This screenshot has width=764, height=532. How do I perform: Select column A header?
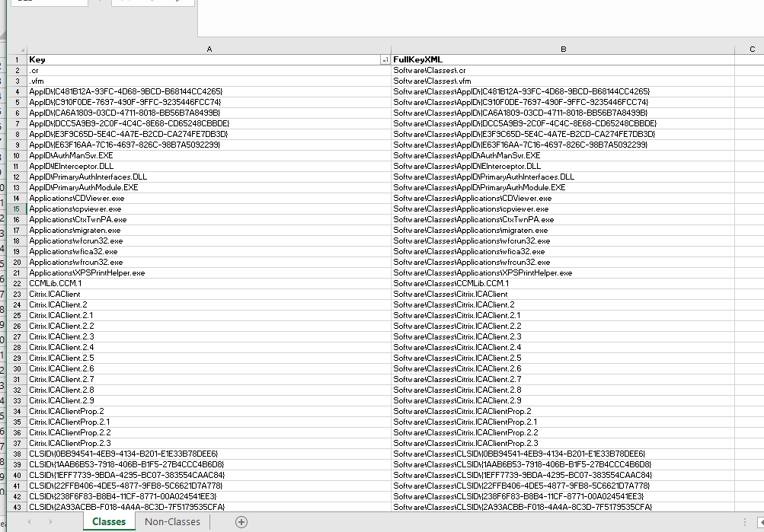click(209, 49)
